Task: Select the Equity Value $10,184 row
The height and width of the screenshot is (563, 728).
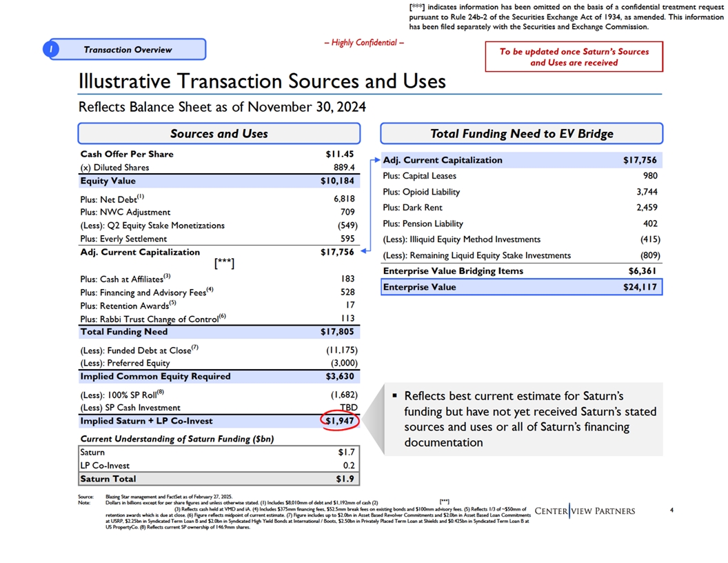Action: [x=219, y=181]
